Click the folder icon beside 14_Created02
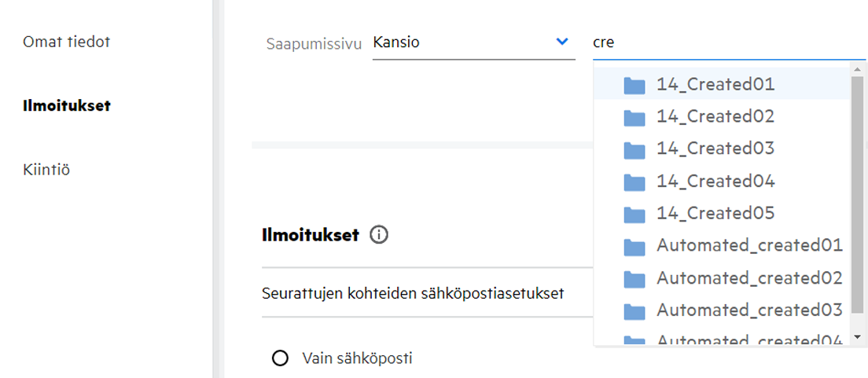Viewport: 868px width, 378px height. pyautogui.click(x=634, y=117)
